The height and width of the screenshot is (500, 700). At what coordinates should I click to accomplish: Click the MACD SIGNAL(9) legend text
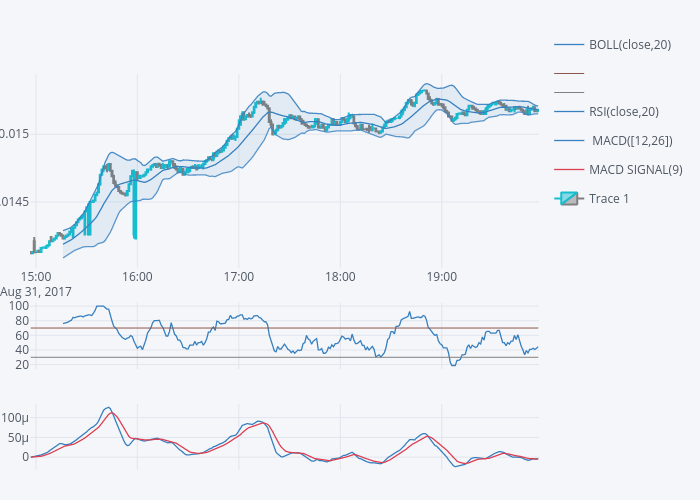(636, 169)
